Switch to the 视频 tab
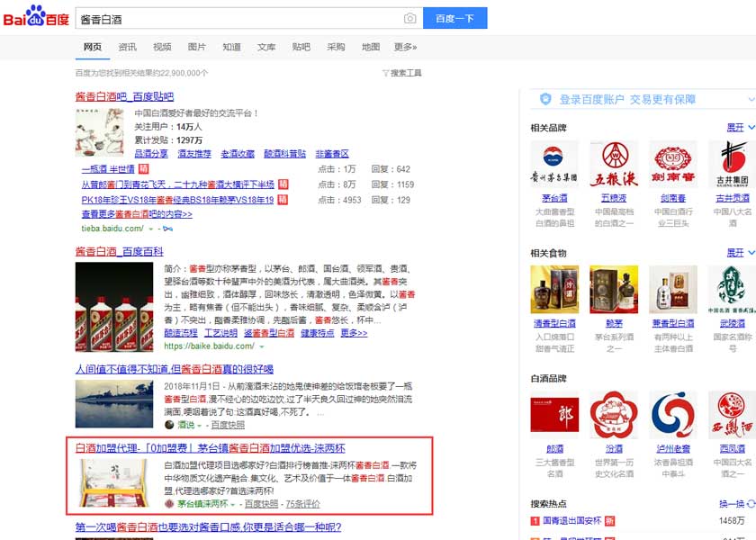 (x=162, y=47)
